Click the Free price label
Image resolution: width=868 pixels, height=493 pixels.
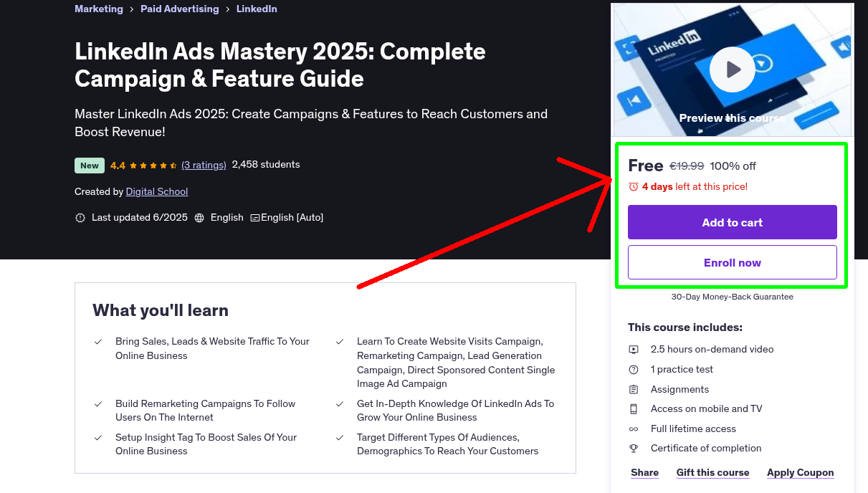point(646,166)
